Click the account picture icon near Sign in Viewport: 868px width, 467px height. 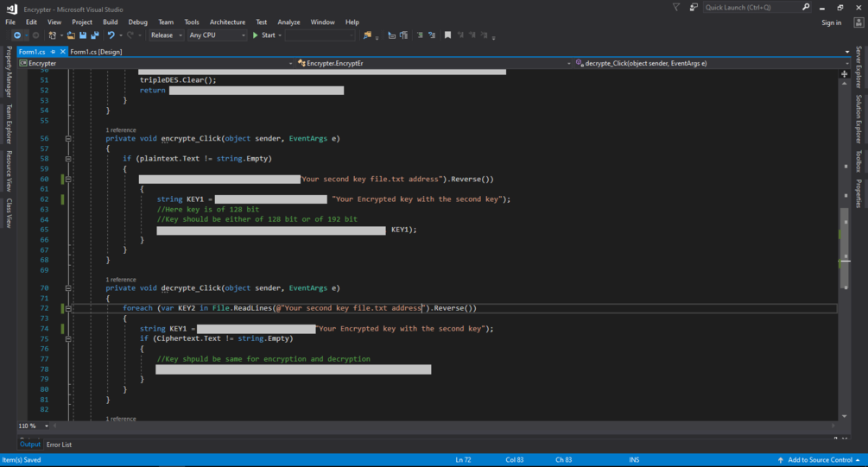point(858,22)
